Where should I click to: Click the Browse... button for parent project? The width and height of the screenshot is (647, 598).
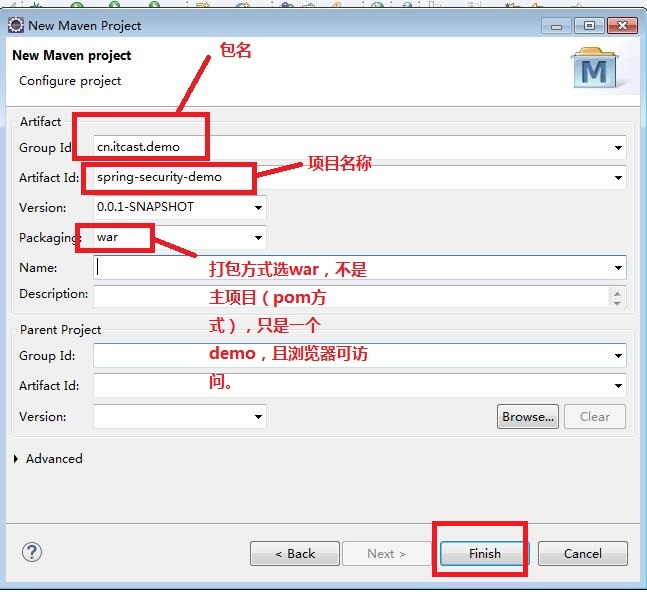(528, 417)
